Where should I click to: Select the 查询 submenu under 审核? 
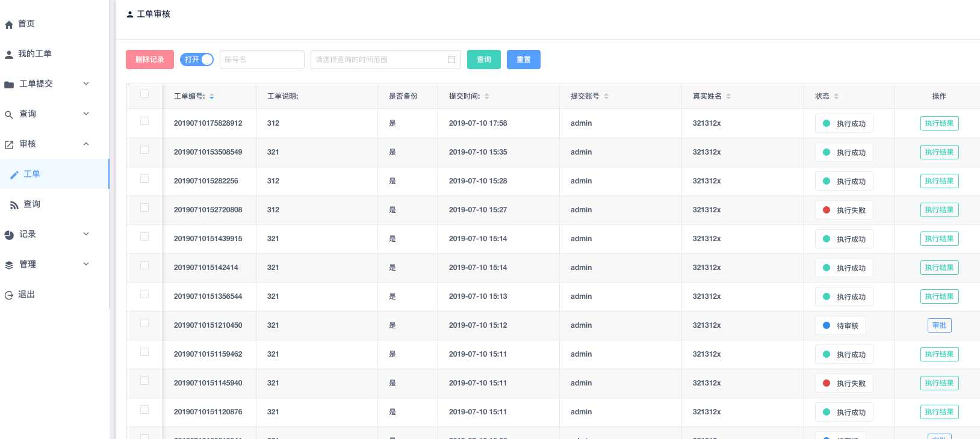[54, 204]
